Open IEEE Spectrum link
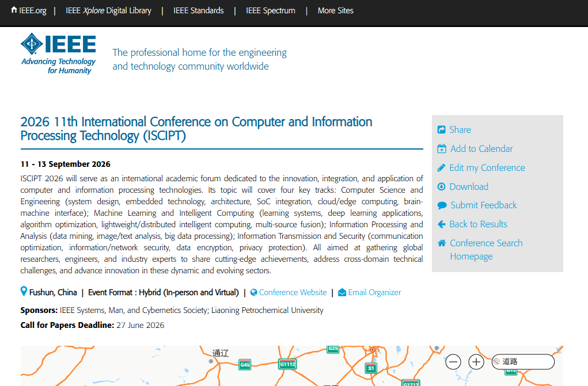Viewport: 588px width, 386px height. (270, 10)
